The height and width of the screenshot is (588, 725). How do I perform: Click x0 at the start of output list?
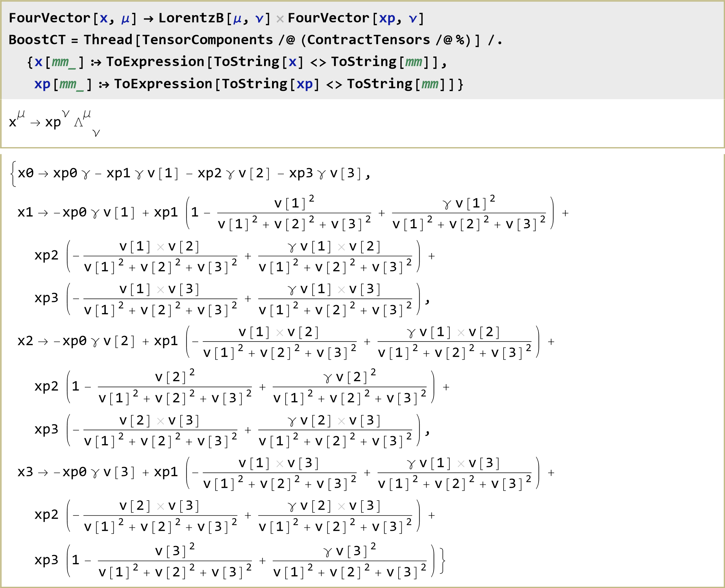tap(26, 173)
